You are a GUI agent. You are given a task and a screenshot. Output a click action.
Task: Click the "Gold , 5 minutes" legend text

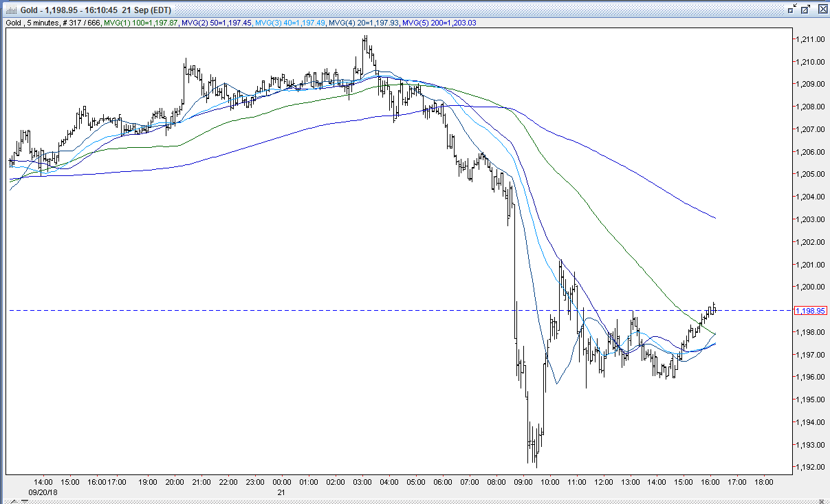(33, 23)
